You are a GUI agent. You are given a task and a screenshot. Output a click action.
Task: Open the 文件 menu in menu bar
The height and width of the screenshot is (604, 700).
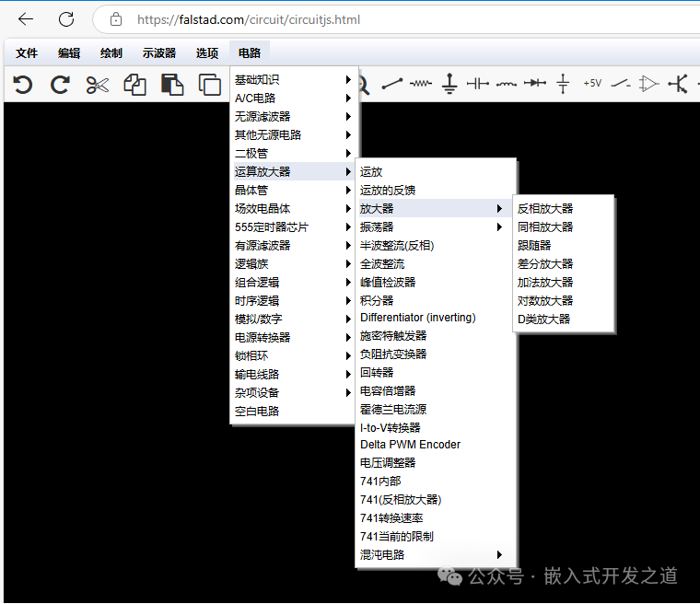click(x=27, y=53)
